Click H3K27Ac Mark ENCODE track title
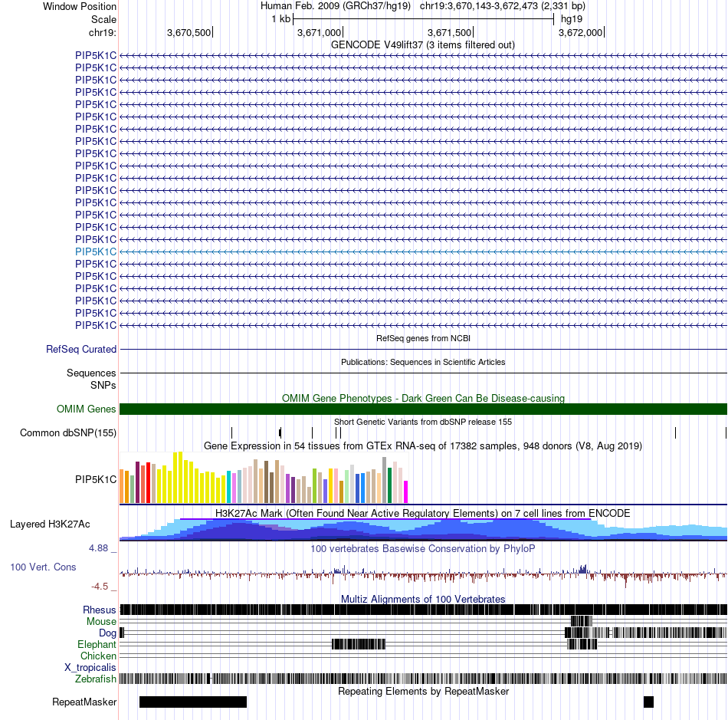728x720 pixels. pos(422,513)
